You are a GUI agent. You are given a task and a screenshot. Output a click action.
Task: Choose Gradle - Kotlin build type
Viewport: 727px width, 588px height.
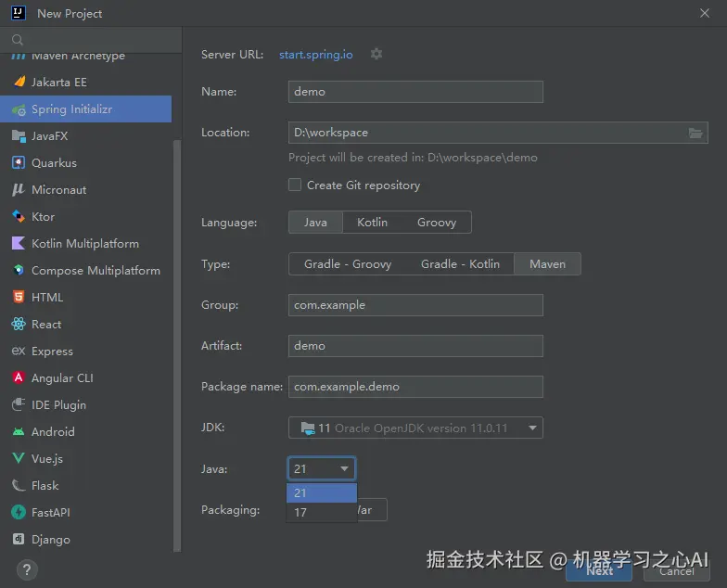[x=460, y=264]
